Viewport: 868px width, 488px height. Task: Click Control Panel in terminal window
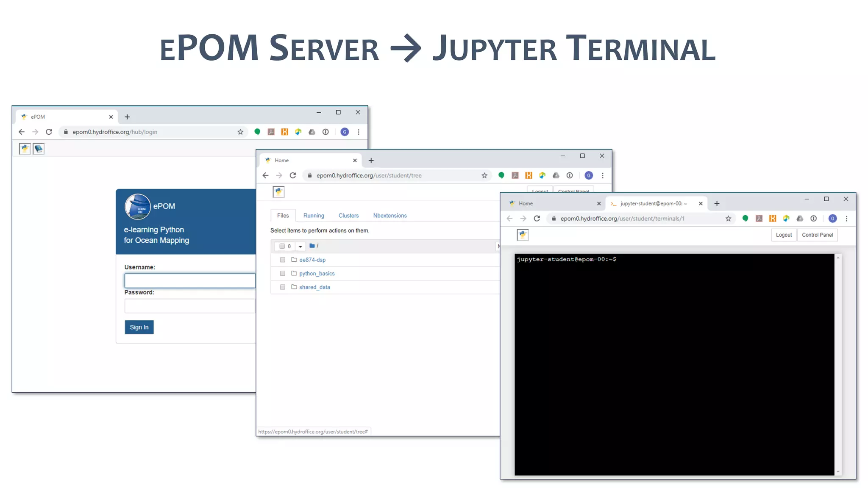coord(817,235)
